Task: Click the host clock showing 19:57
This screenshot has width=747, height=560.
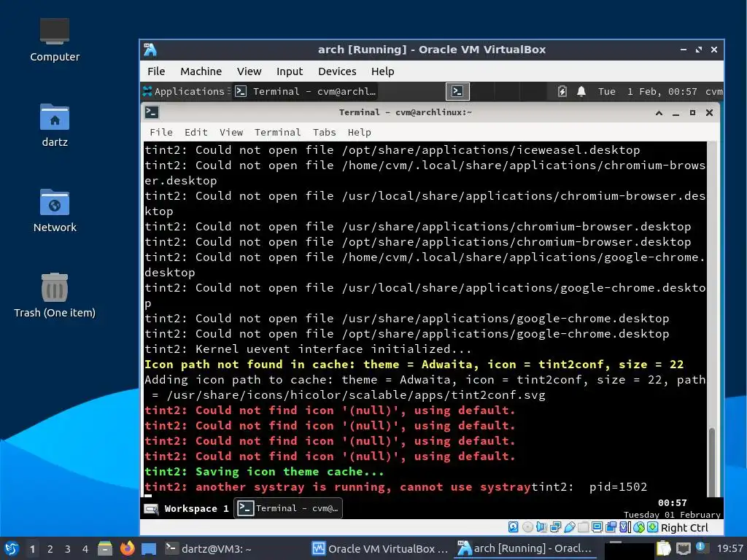Action: pos(729,548)
